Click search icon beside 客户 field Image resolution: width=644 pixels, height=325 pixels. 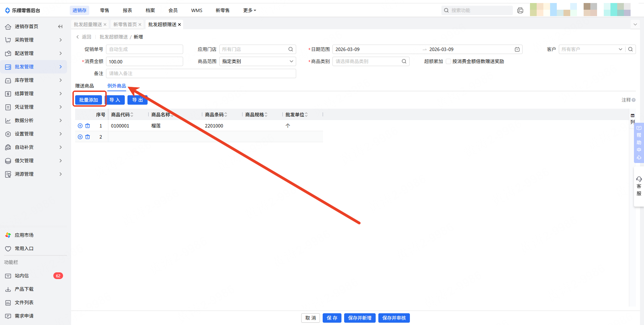point(631,49)
